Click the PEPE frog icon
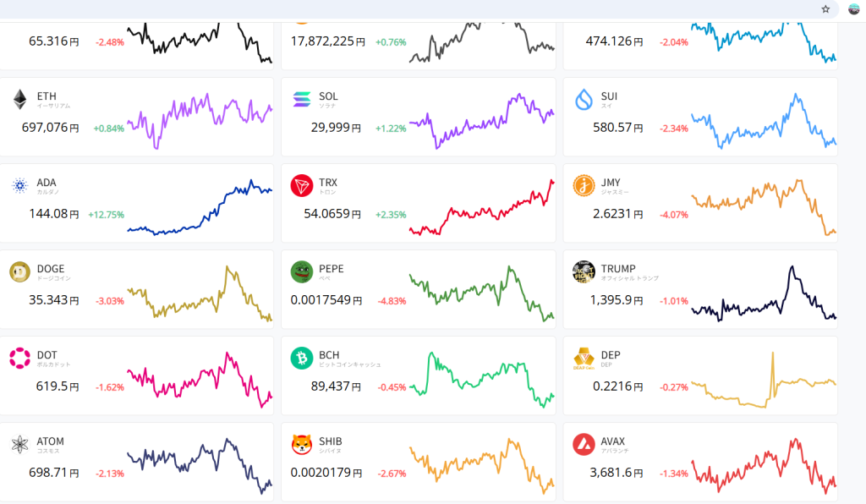866x504 pixels. pos(302,272)
